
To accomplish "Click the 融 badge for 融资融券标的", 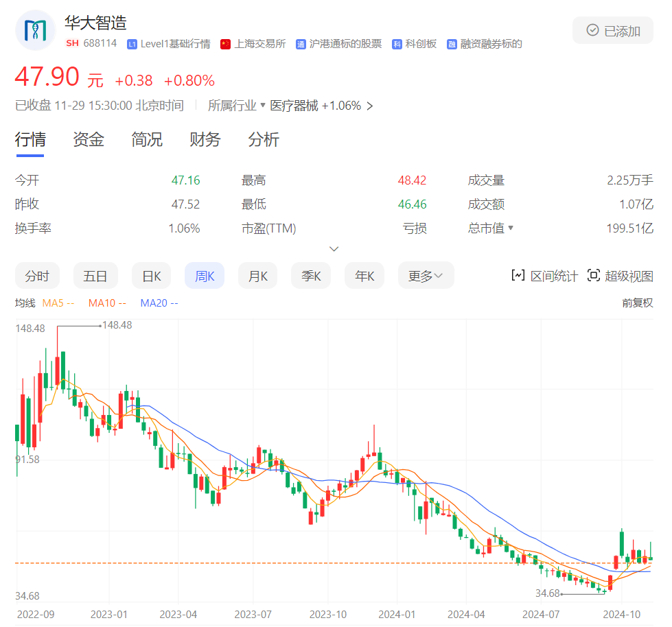I will point(452,44).
